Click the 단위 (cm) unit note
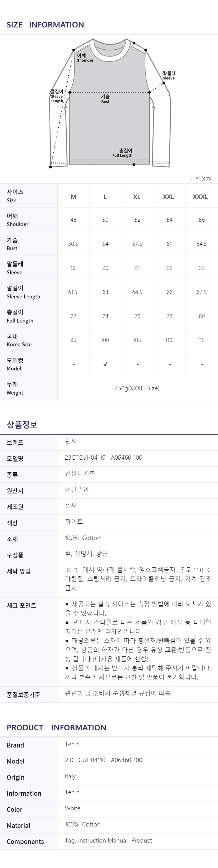Image resolution: width=218 pixels, height=868 pixels. point(201,178)
